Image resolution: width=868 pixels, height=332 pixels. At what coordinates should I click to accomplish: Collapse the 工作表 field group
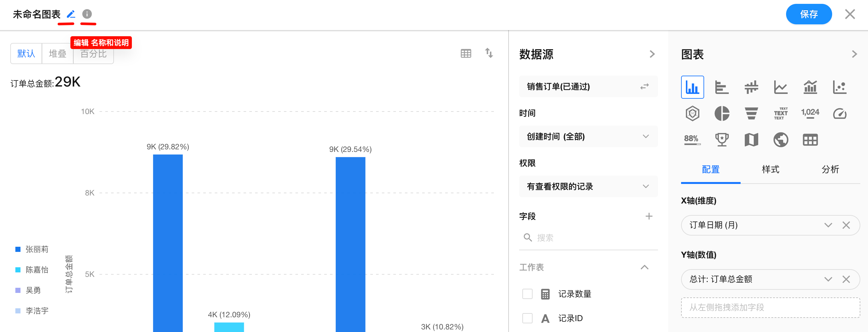pos(644,267)
